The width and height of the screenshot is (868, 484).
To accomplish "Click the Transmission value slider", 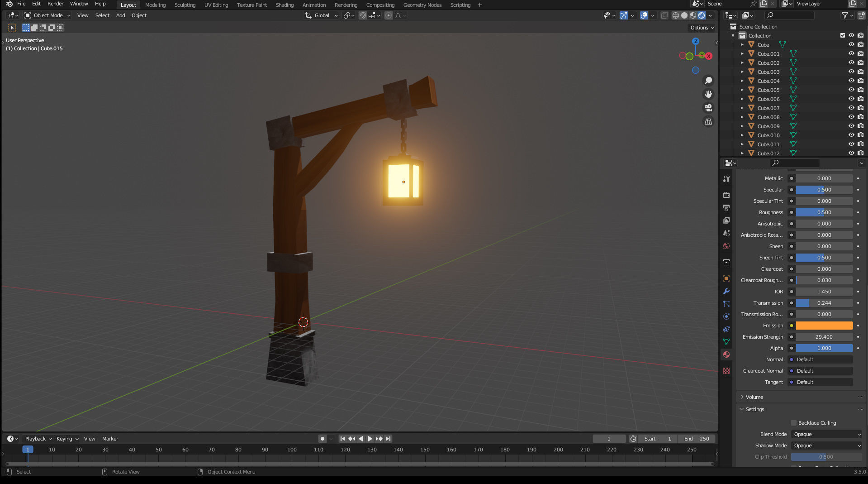I will point(824,303).
